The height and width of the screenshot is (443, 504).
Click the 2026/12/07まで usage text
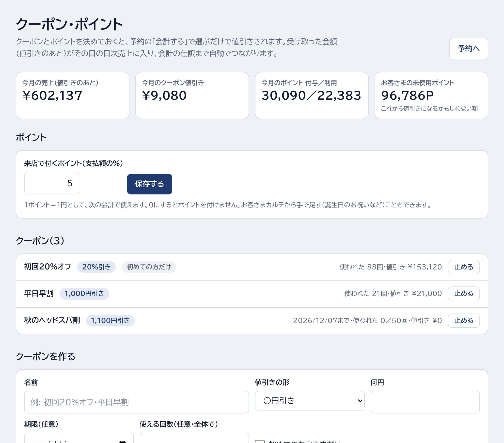coord(367,320)
